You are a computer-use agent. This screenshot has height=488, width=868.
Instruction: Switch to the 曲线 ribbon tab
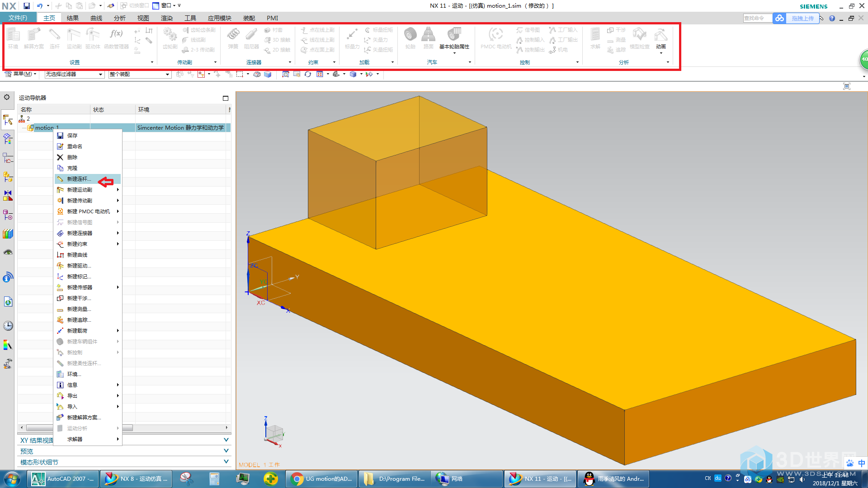pos(96,18)
